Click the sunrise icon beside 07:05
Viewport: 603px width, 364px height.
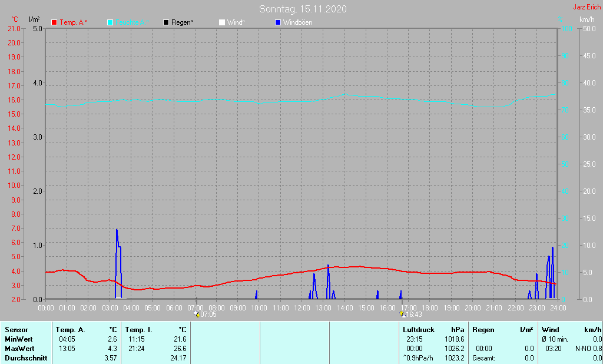(197, 314)
